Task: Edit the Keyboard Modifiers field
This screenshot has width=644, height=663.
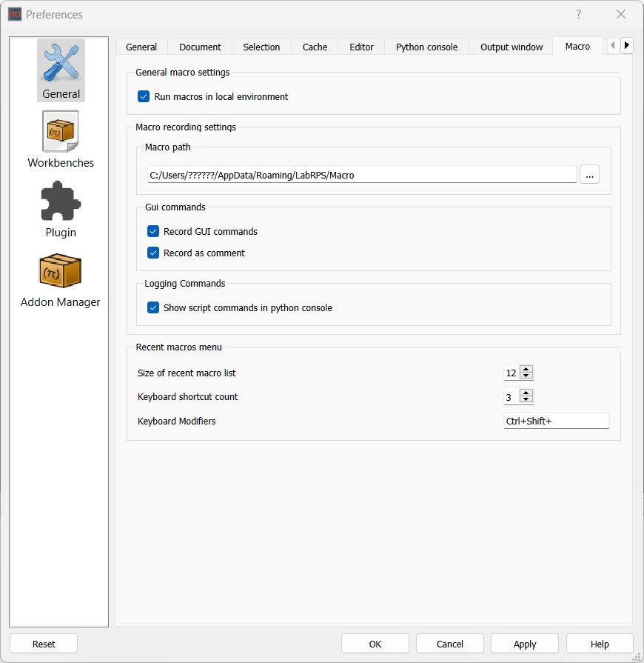Action: pyautogui.click(x=557, y=420)
